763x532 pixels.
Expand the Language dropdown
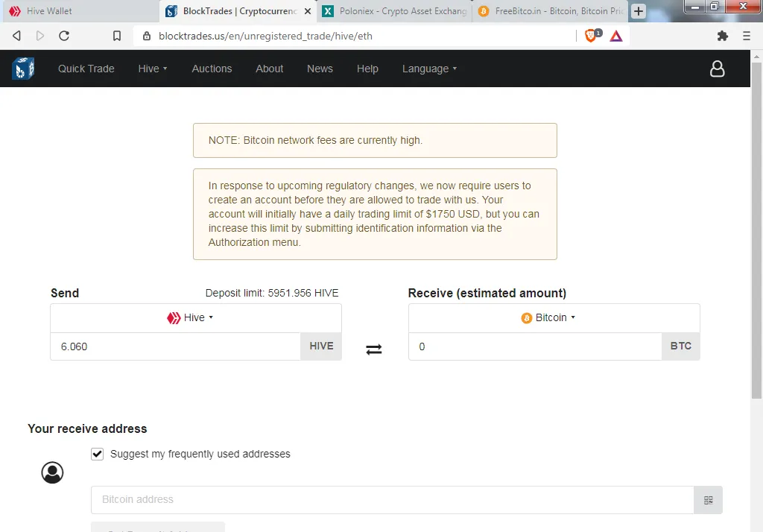(429, 69)
